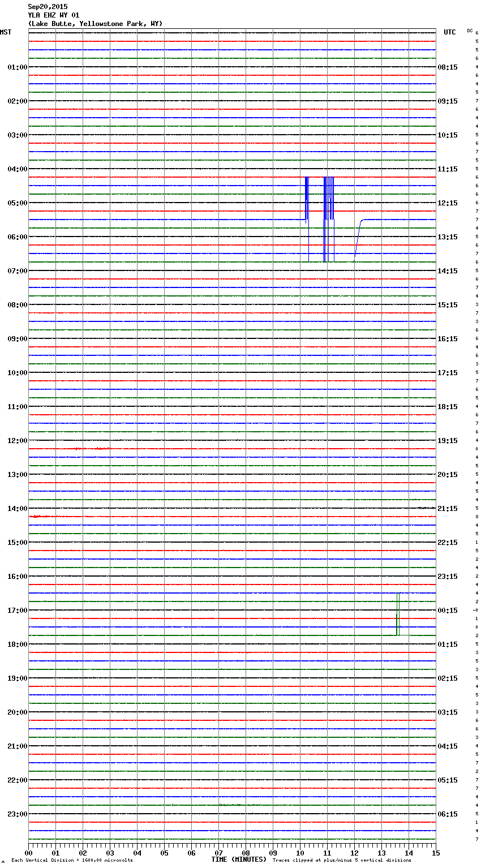Click the UTC '04:15' row label
Image resolution: width=481 pixels, height=868 pixels.
[448, 746]
